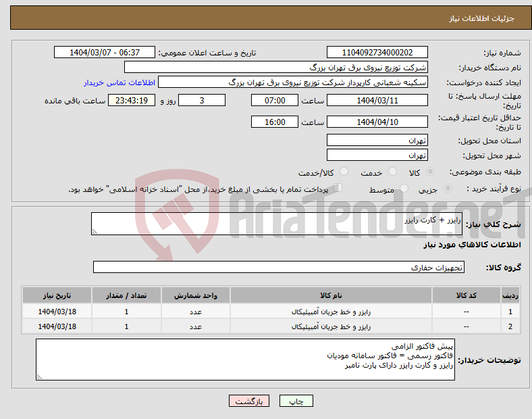Click the price validity date 1404/04/10

pos(377,122)
